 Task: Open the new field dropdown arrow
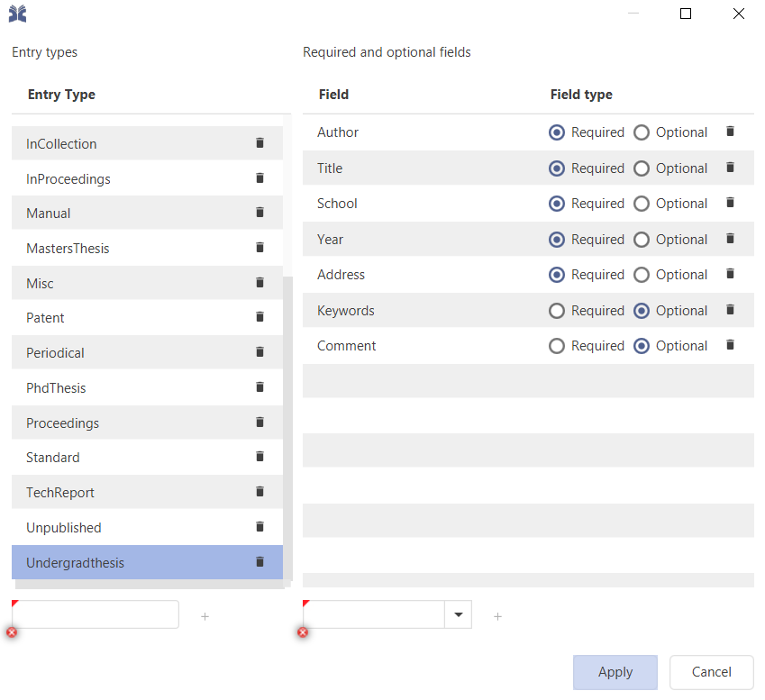[459, 614]
